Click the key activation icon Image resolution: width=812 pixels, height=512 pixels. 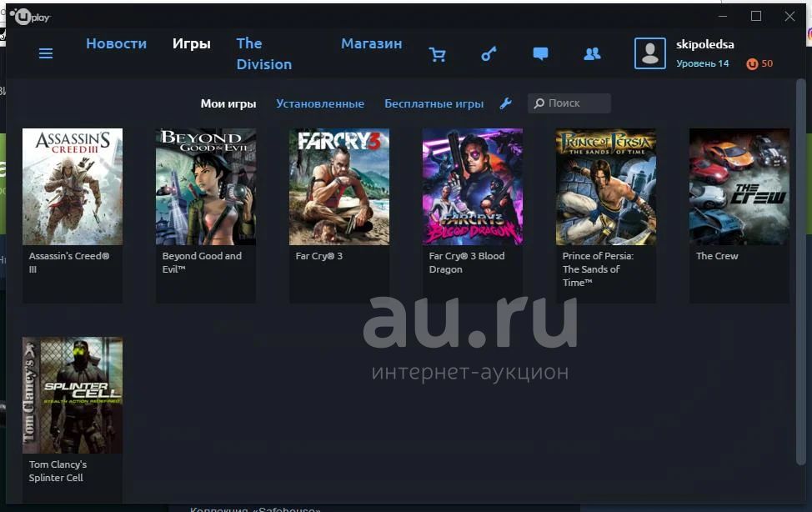pyautogui.click(x=489, y=54)
